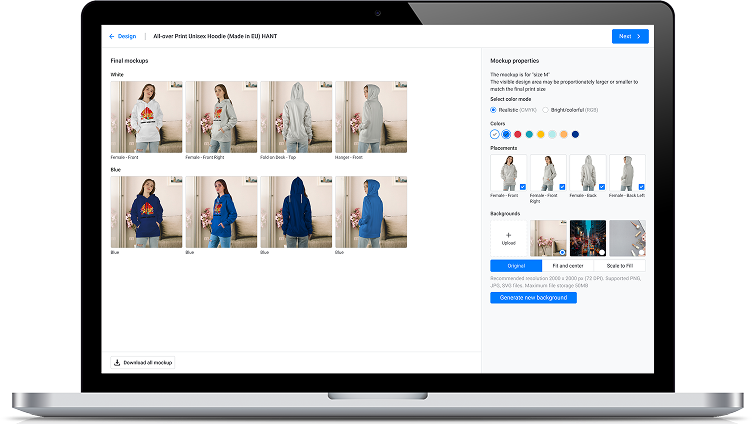This screenshot has width=753, height=424.
Task: Click the download icon in Download all mockup
Action: 117,362
